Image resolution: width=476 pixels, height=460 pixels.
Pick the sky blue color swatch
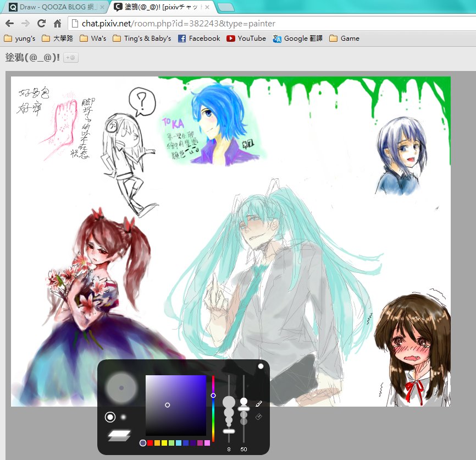179,443
